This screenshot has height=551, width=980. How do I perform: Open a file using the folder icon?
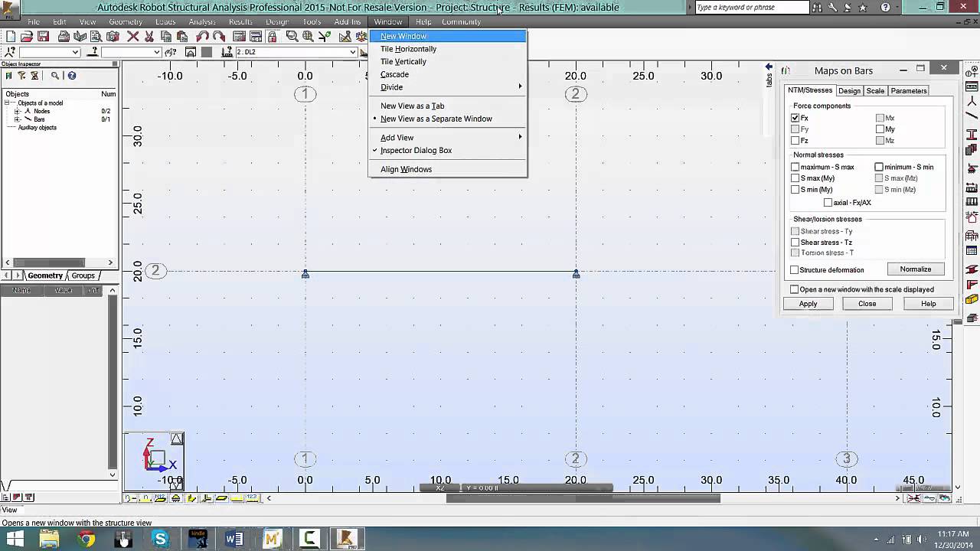[x=27, y=36]
